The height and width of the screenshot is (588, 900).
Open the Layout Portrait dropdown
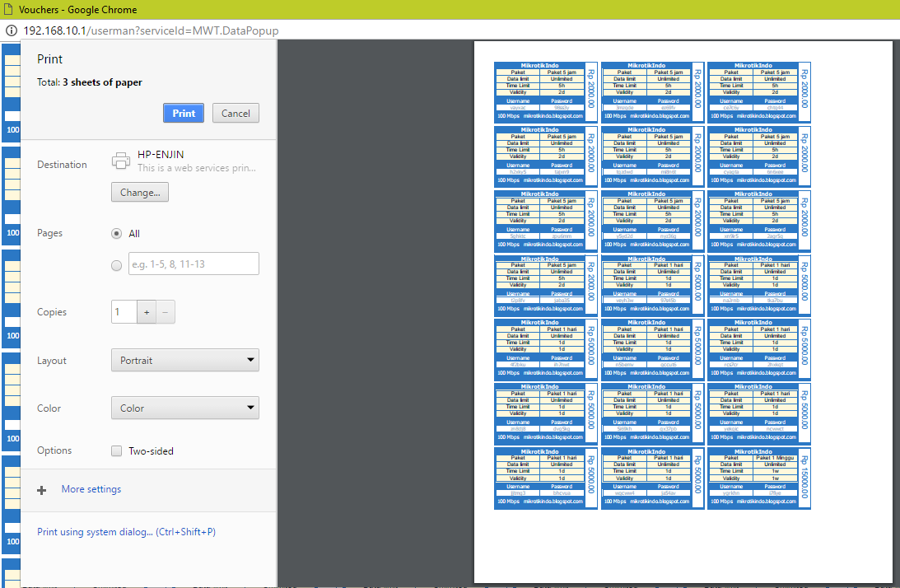(x=184, y=360)
